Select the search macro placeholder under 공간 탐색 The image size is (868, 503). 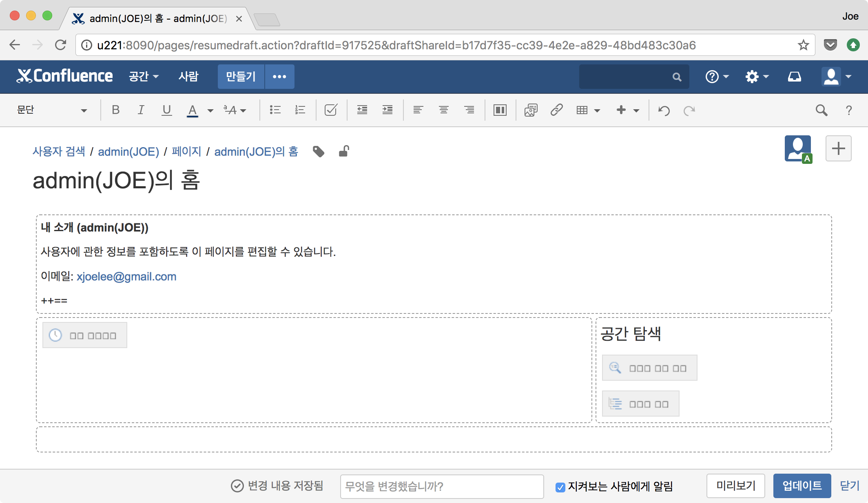(649, 368)
